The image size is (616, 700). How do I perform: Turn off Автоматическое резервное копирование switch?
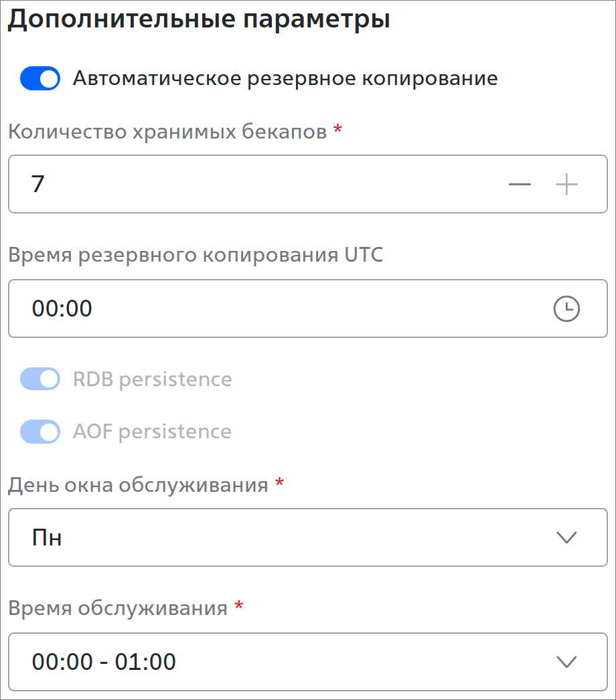pyautogui.click(x=40, y=78)
